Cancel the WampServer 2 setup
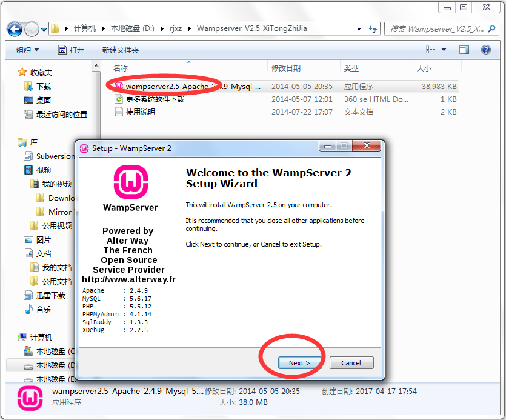Screen dimensions: 506x420 tap(351, 362)
